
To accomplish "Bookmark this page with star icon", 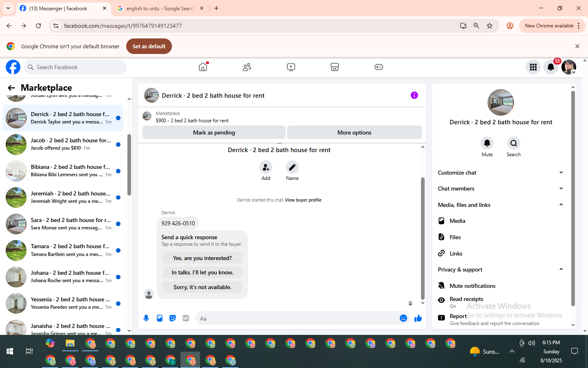I will pyautogui.click(x=490, y=26).
